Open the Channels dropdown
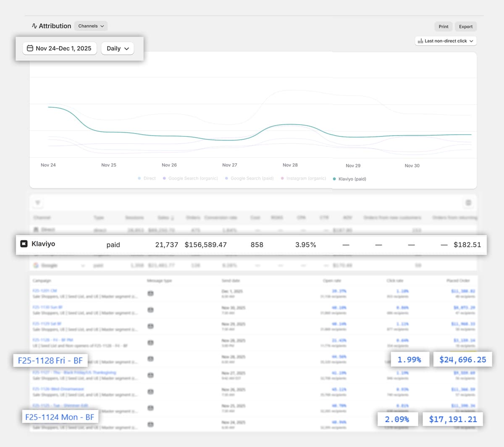Image resolution: width=504 pixels, height=447 pixels. [x=91, y=26]
